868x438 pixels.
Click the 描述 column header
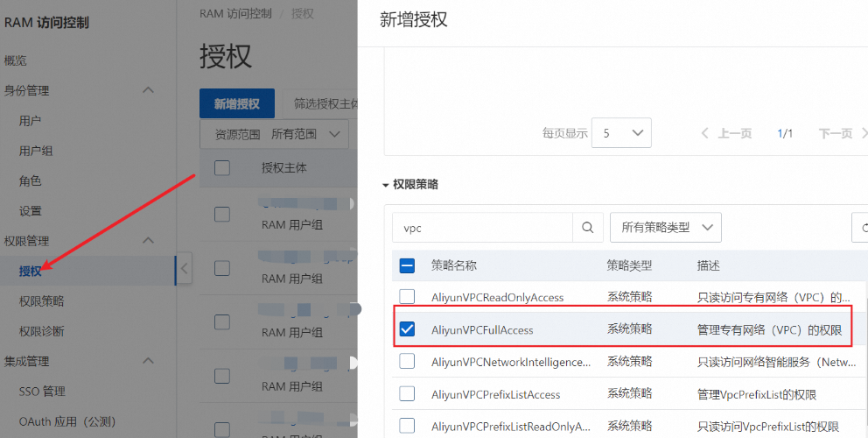[708, 265]
